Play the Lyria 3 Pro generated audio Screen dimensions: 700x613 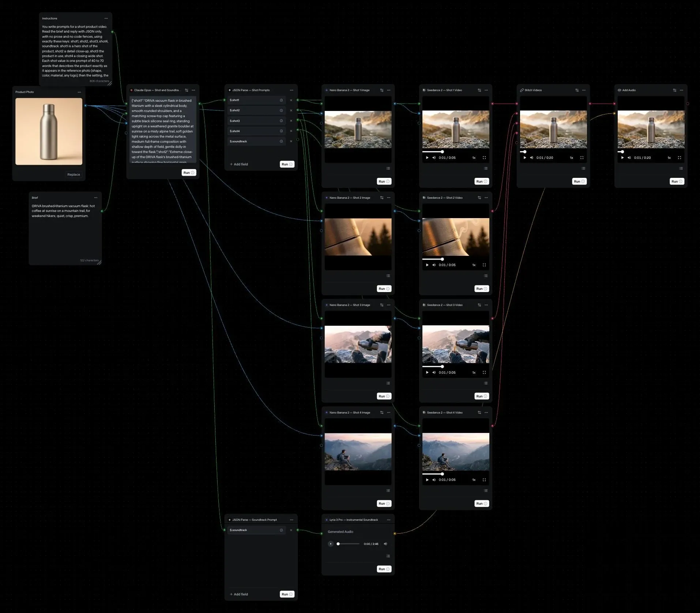tap(331, 544)
